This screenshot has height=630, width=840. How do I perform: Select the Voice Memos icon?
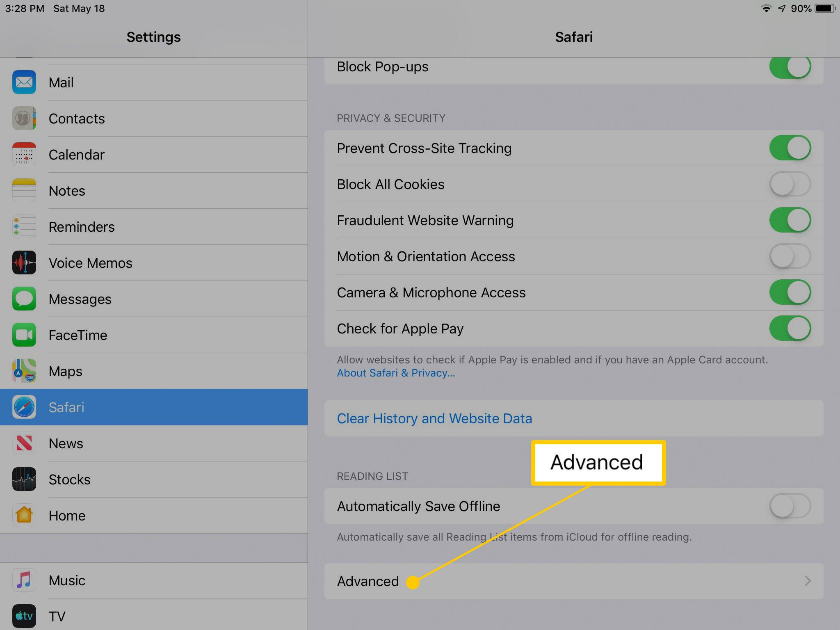(24, 263)
